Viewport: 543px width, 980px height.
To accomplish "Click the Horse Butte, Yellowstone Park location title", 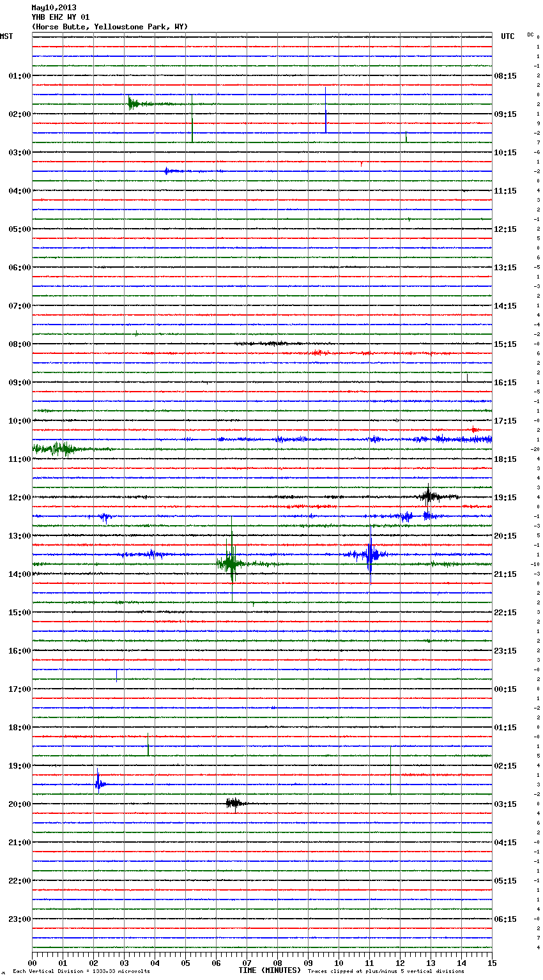I will coord(110,27).
